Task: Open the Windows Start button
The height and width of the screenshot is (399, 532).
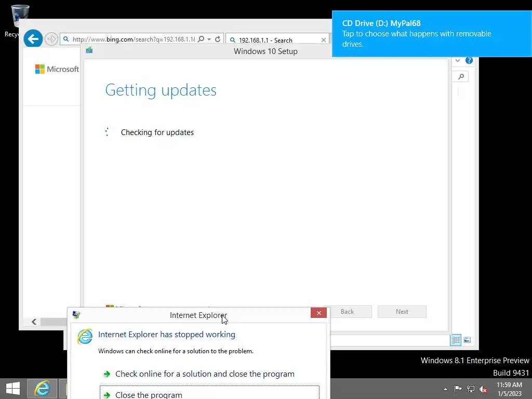Action: click(13, 389)
